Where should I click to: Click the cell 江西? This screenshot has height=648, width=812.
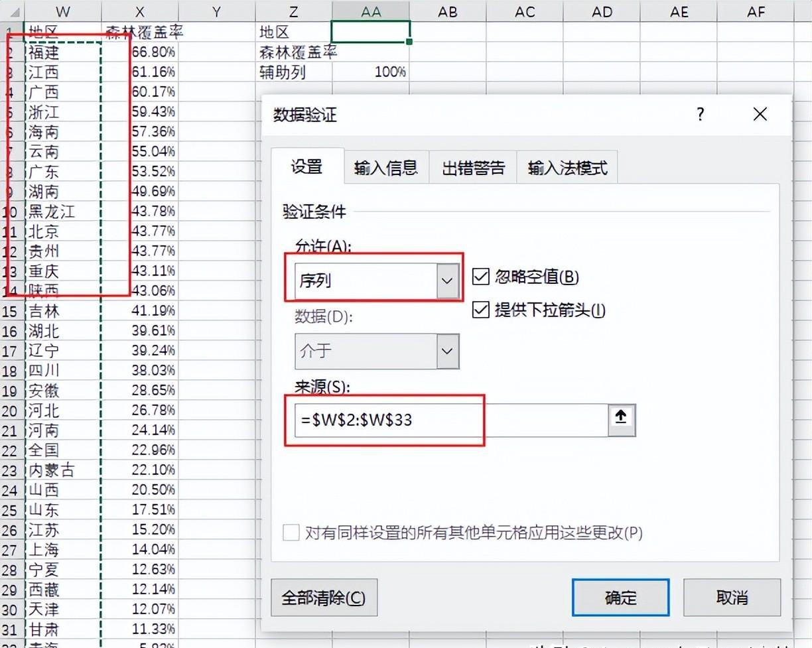[x=63, y=72]
